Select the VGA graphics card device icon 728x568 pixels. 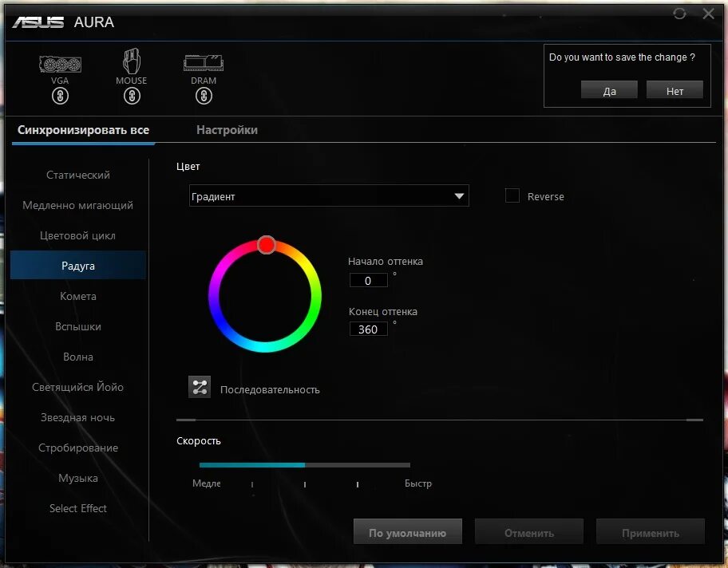60,65
